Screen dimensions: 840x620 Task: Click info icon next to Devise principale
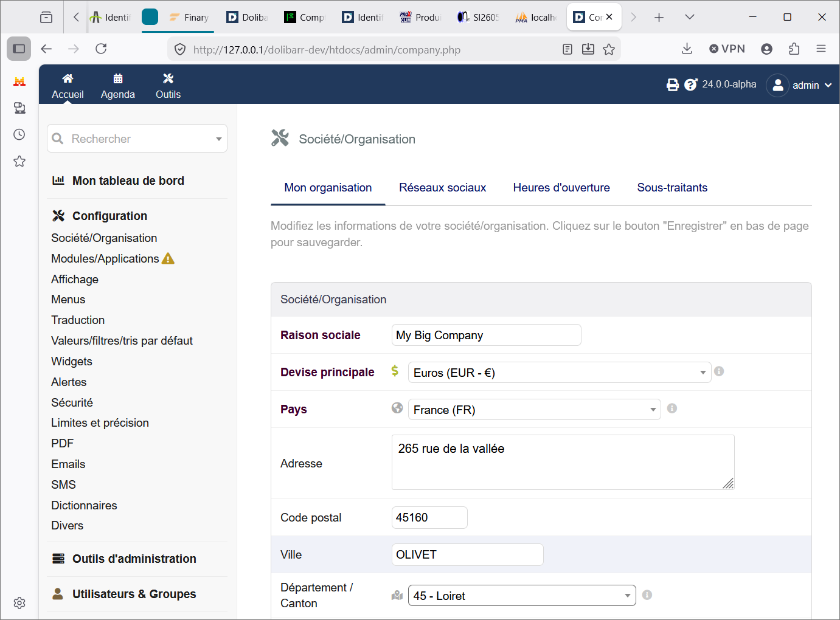tap(719, 371)
